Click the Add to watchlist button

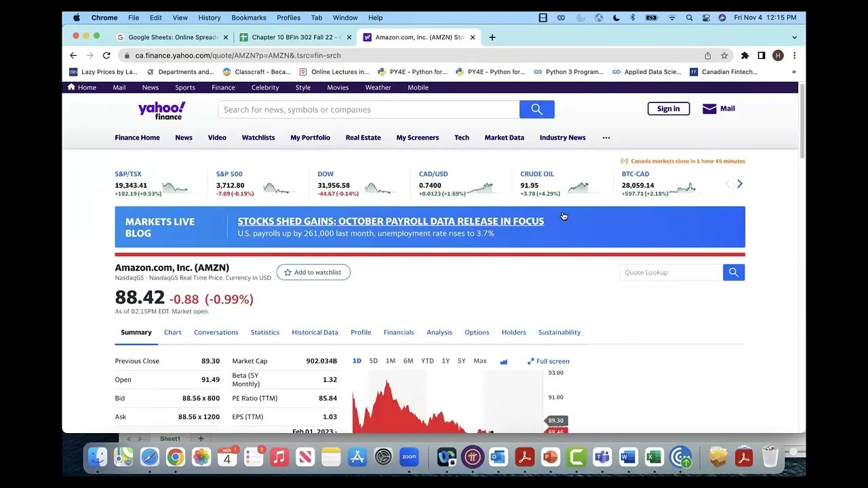pos(313,272)
